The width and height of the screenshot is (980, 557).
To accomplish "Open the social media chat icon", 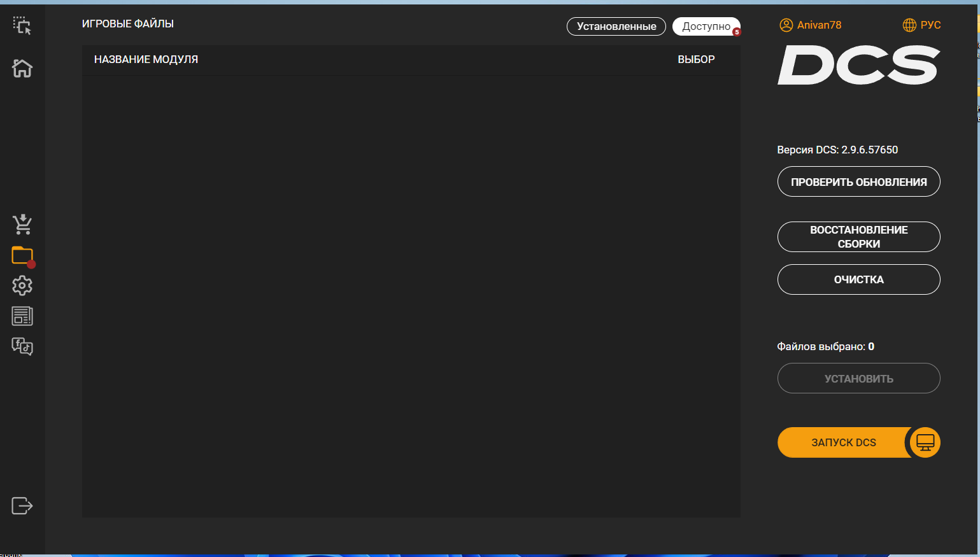I will click(x=22, y=346).
